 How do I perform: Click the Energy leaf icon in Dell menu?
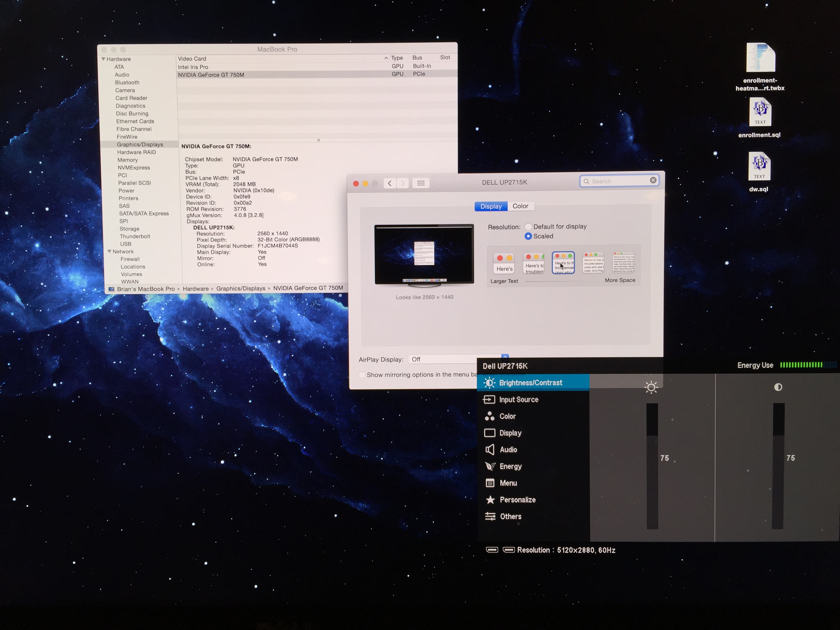point(490,466)
